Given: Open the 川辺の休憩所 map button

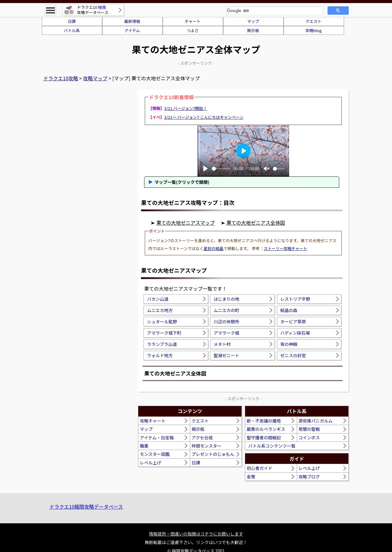Looking at the screenshot, I should click(242, 322).
